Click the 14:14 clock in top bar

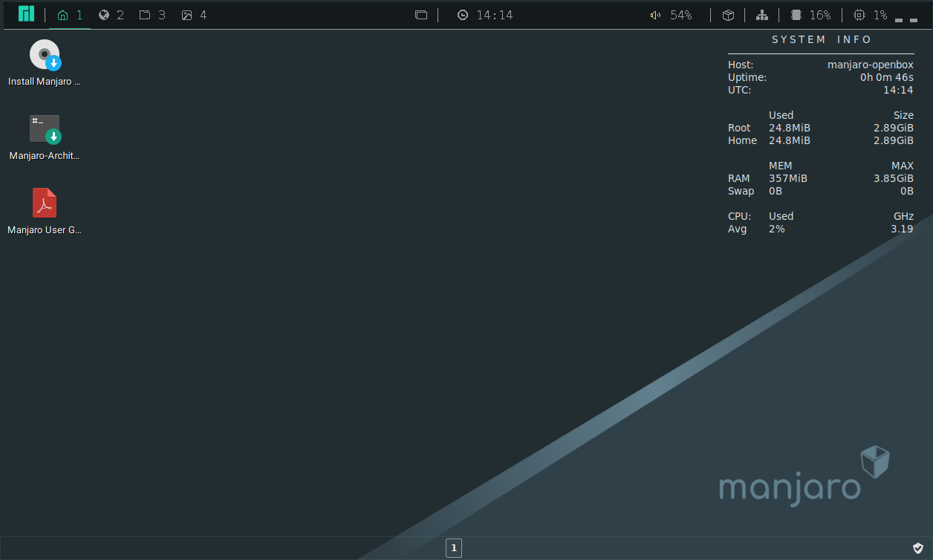pyautogui.click(x=485, y=15)
